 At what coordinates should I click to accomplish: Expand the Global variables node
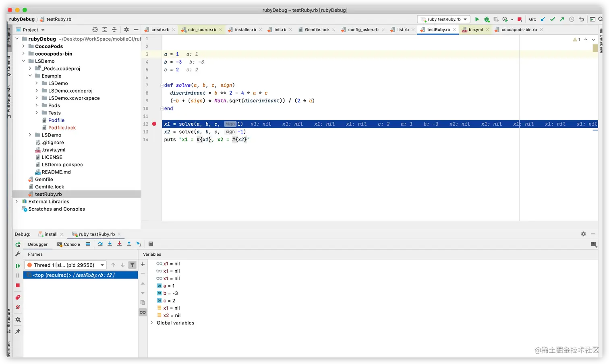152,323
